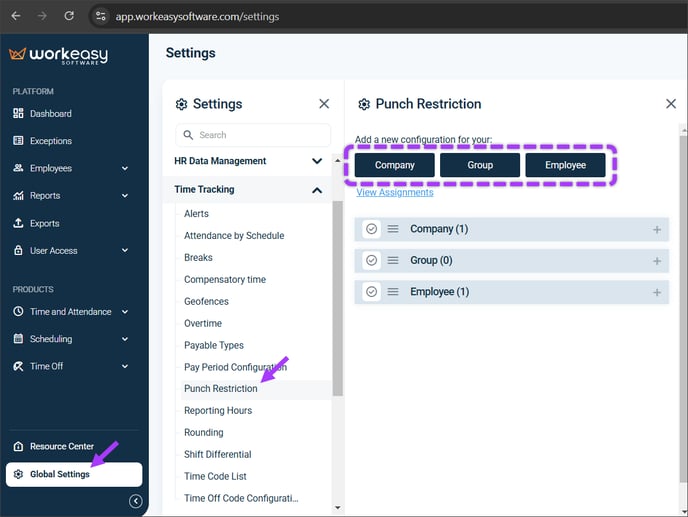Click the Resource Center home icon
Screen dimensions: 688x517
18,446
